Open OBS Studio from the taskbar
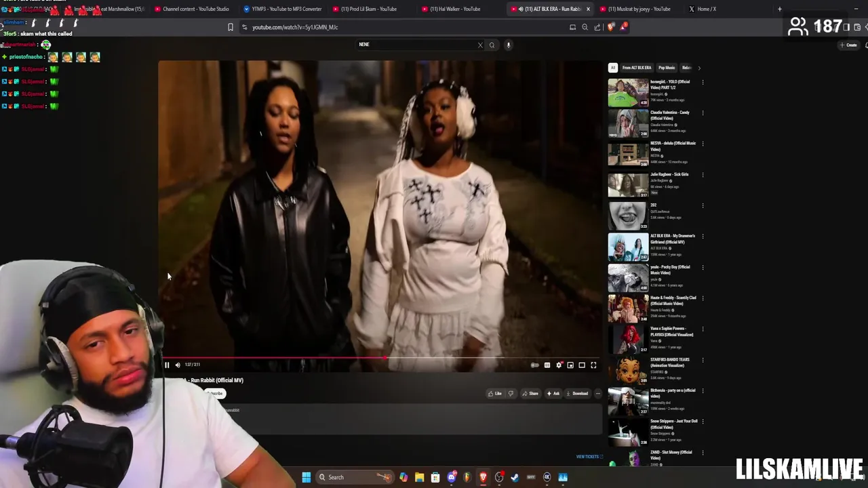Screen dimensions: 868x488 [x=499, y=477]
